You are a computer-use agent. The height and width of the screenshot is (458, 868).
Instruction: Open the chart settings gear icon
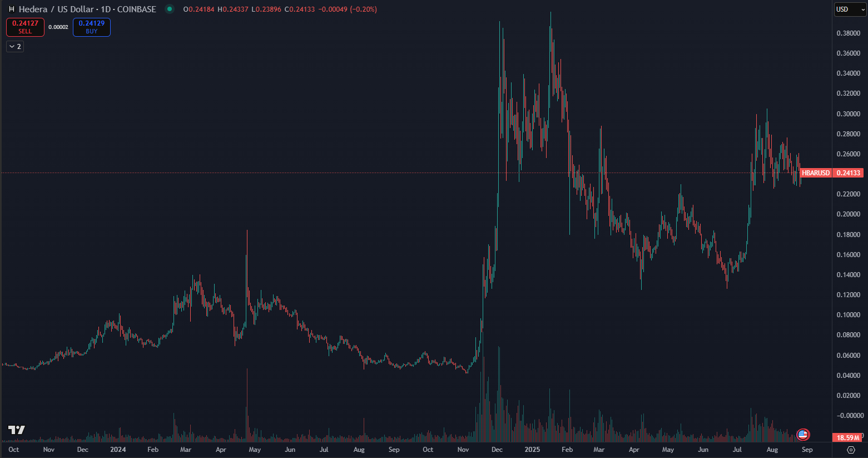tap(851, 450)
